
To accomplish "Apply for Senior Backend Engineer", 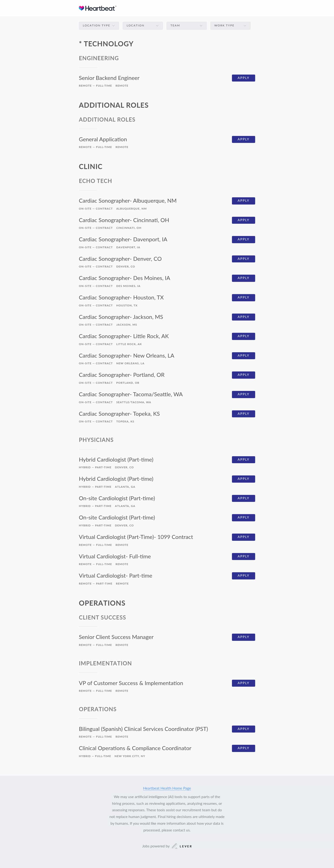I will tap(243, 78).
